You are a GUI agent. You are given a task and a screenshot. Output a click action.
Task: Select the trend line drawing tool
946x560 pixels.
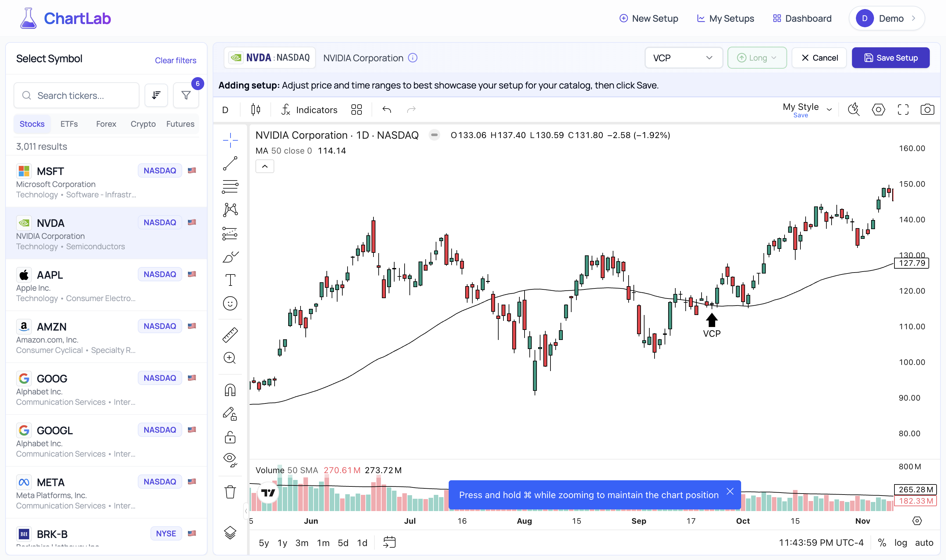click(230, 163)
